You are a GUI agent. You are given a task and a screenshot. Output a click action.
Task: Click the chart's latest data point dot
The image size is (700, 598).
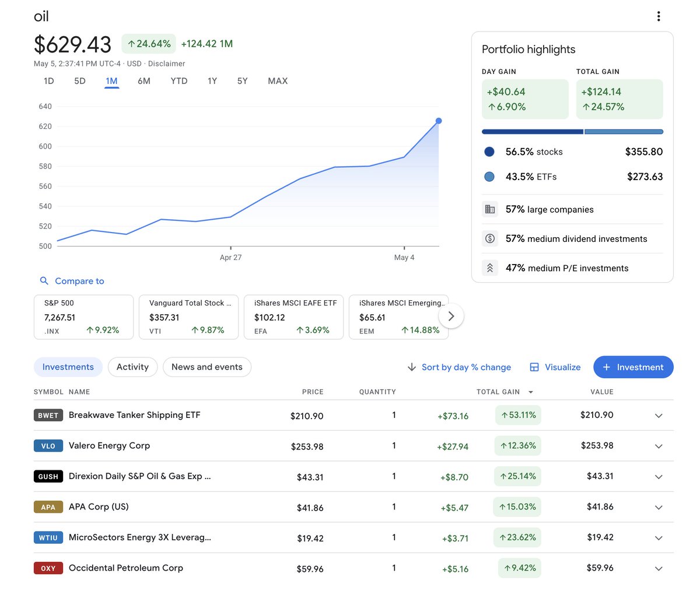pos(439,121)
